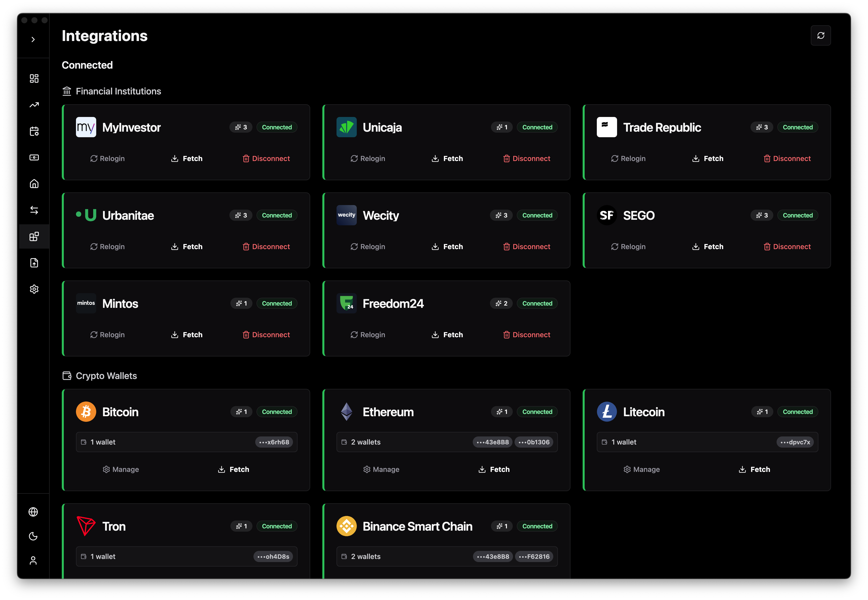The image size is (868, 600).
Task: Click the feature count badge on Freedom24
Action: 501,303
